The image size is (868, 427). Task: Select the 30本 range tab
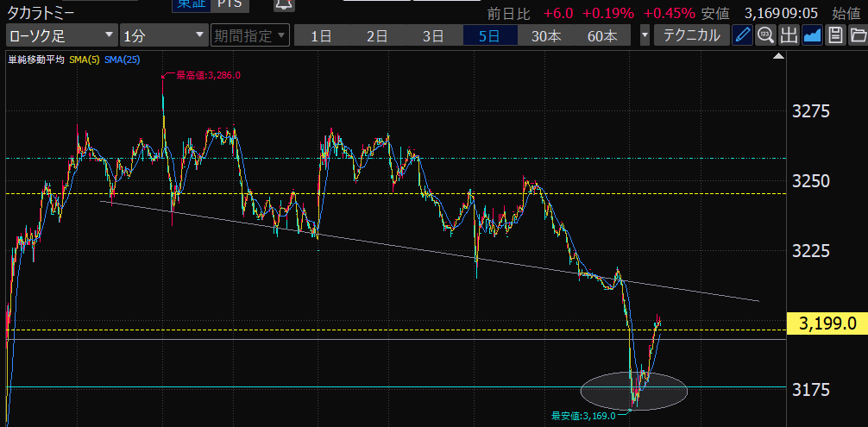pos(545,35)
